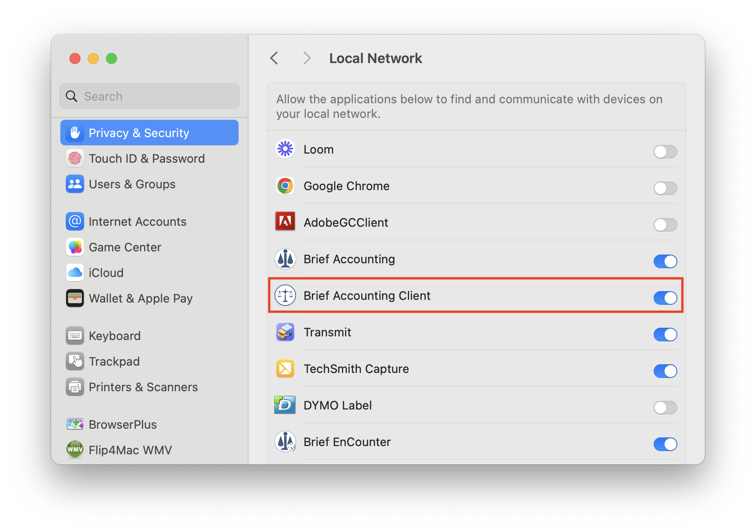This screenshot has width=756, height=532.
Task: Click the TechSmith Capture icon
Action: (285, 368)
